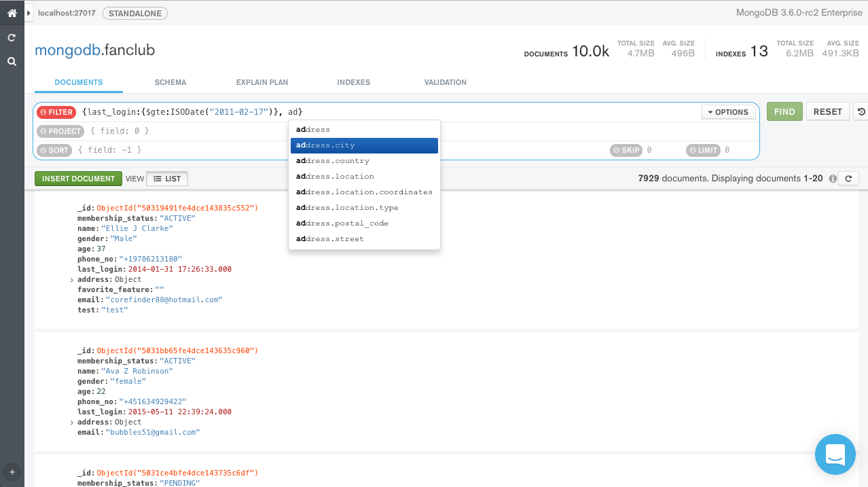
Task: Open the INDEXES tab
Action: pos(354,82)
